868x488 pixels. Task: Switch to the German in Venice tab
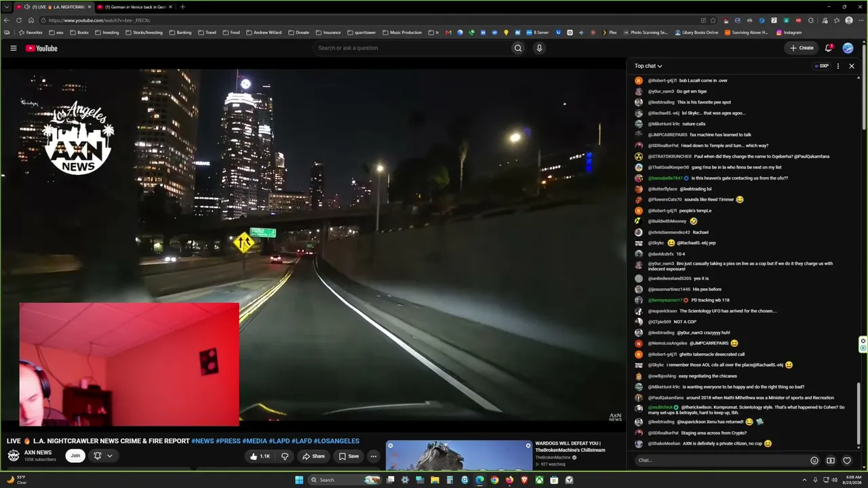point(134,7)
